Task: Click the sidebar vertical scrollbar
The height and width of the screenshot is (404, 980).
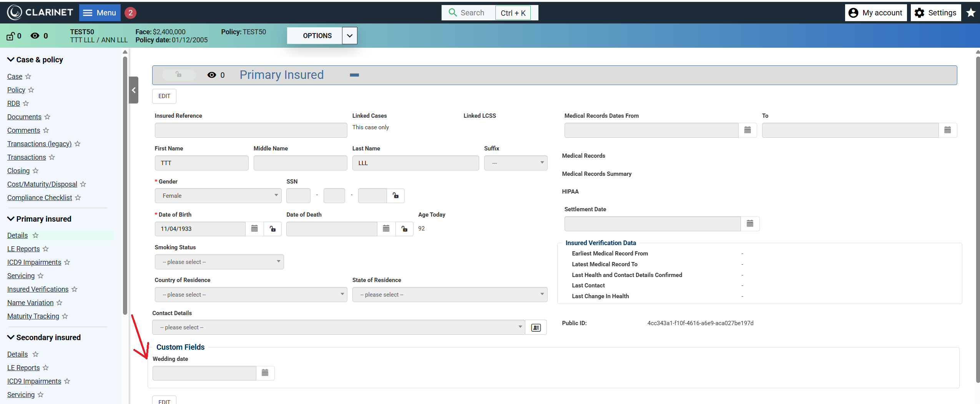Action: 125,185
